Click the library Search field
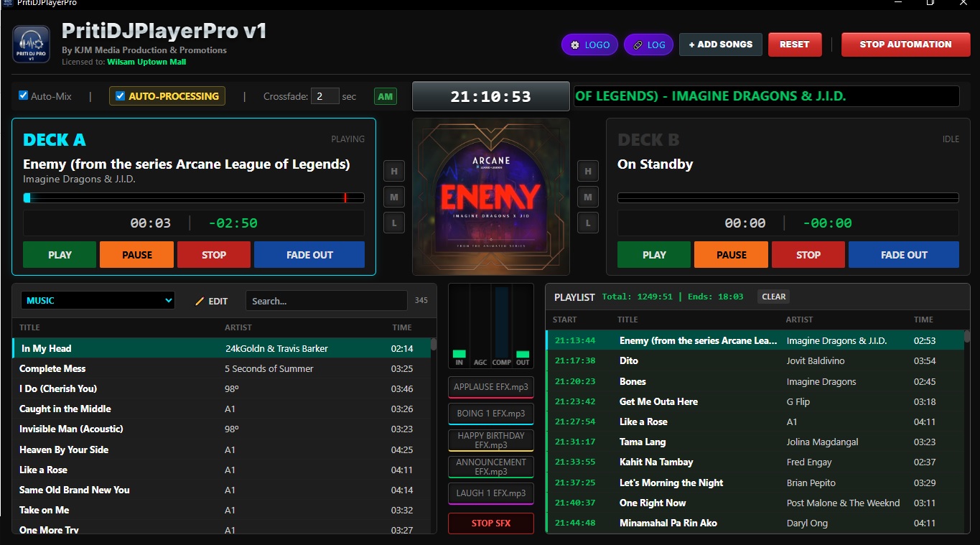 (327, 301)
